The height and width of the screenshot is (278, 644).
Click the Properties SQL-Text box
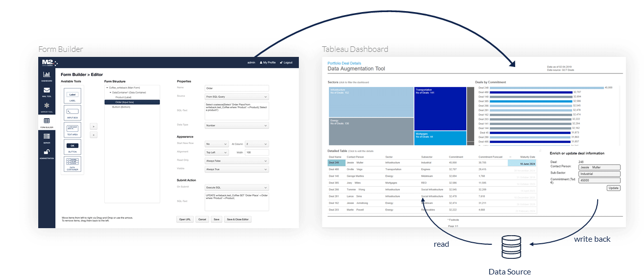pyautogui.click(x=237, y=111)
